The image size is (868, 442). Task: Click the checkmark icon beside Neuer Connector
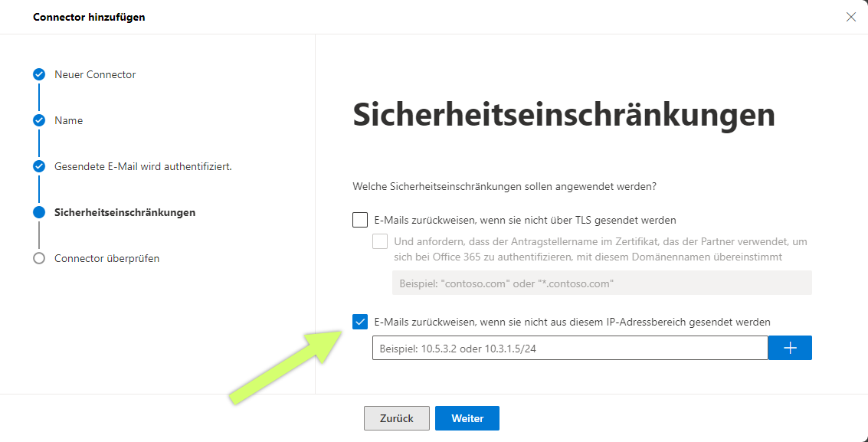coord(39,74)
